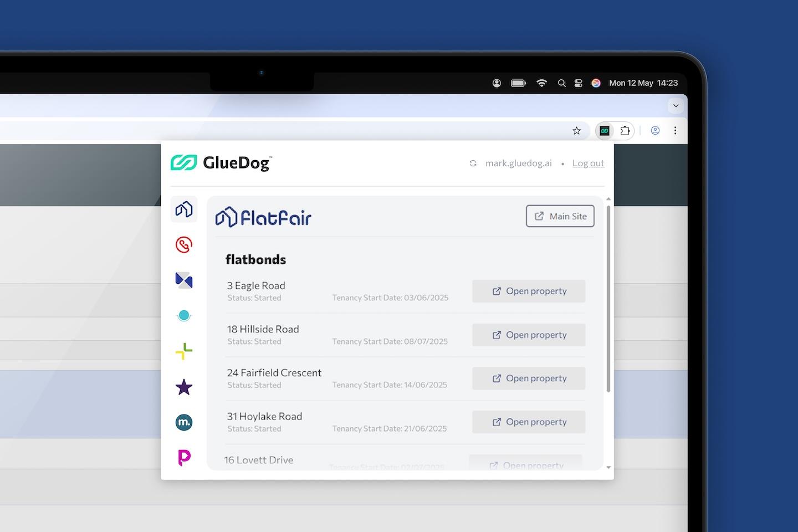Viewport: 798px width, 532px height.
Task: Select the blue envelope mail integration icon
Action: (x=183, y=280)
